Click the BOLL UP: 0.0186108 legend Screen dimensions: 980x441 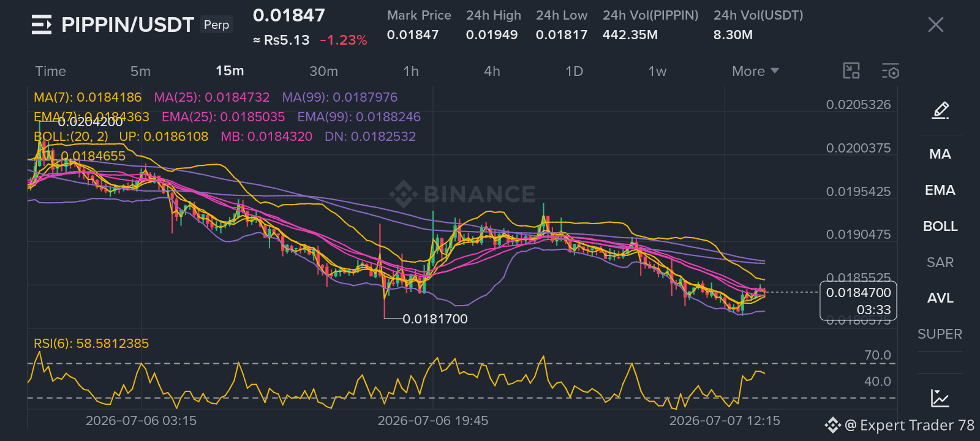click(x=164, y=137)
